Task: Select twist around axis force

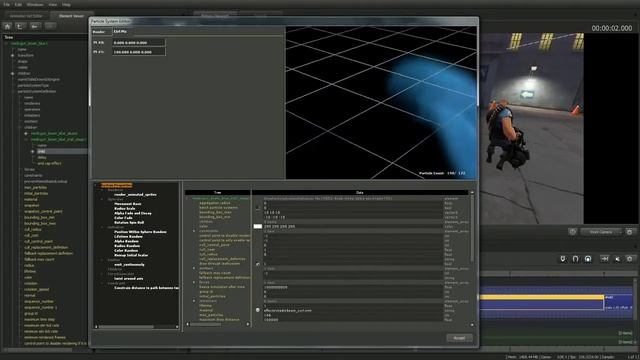Action: coord(129,278)
